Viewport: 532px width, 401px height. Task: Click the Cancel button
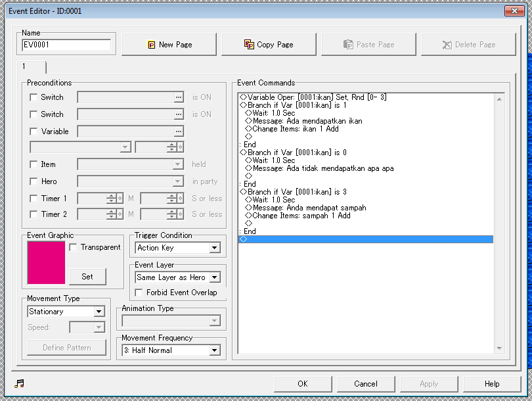366,384
